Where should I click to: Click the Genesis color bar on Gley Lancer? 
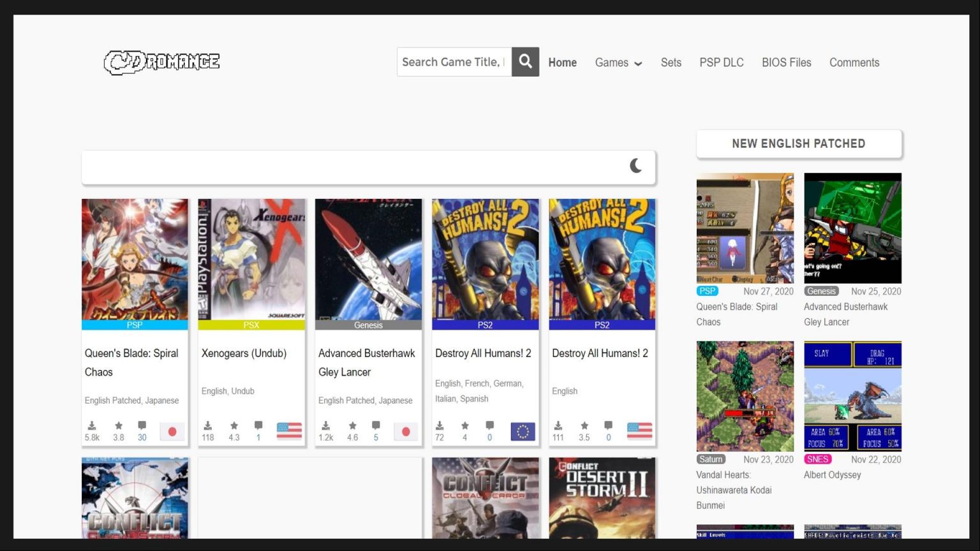(368, 325)
